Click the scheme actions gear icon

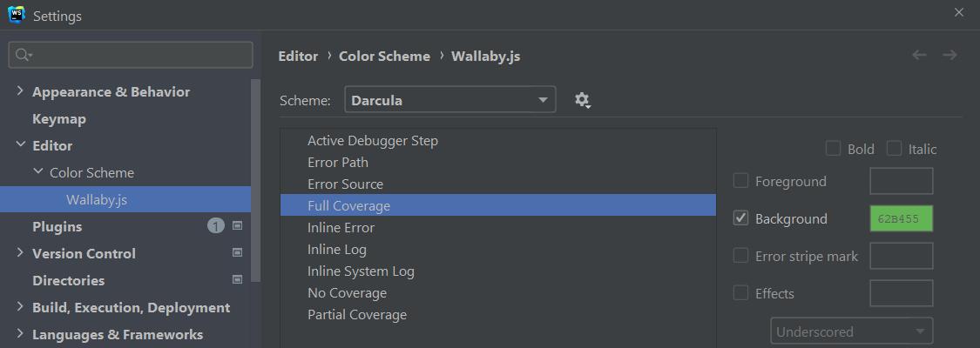583,100
